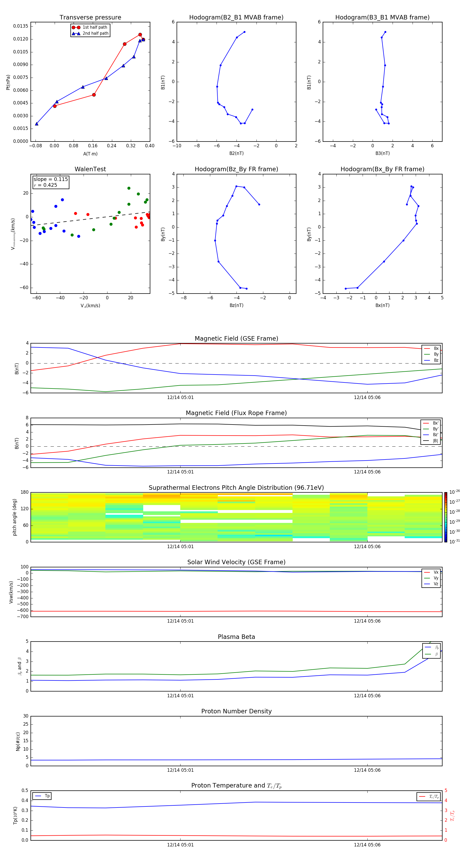Click the '0.0135' tick on Transverse pressure axis
This screenshot has width=473, height=868.
pos(20,26)
